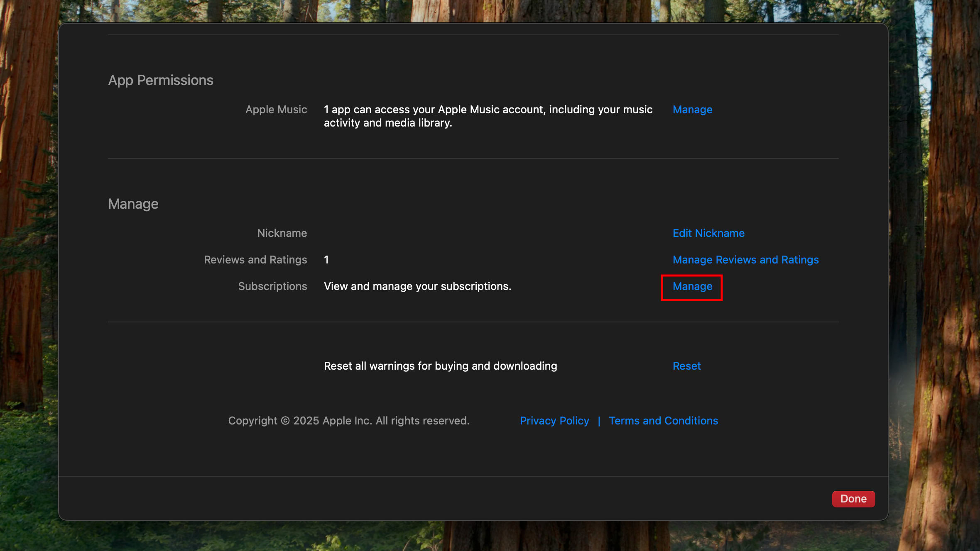980x551 pixels.
Task: Click the App Permissions section heading
Action: 161,80
